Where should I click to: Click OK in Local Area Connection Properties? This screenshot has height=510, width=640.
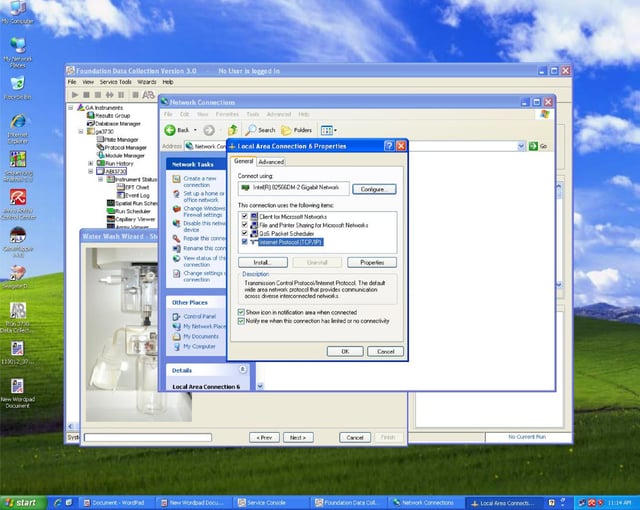(345, 351)
